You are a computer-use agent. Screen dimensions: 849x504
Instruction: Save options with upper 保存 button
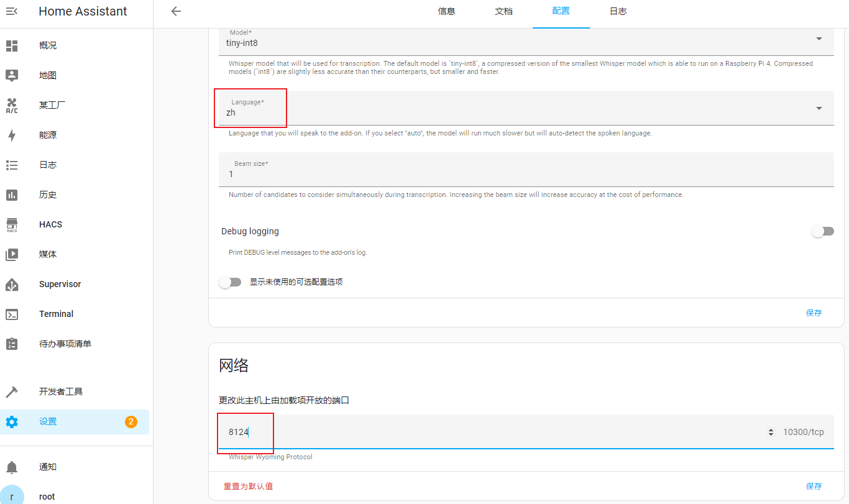point(814,313)
